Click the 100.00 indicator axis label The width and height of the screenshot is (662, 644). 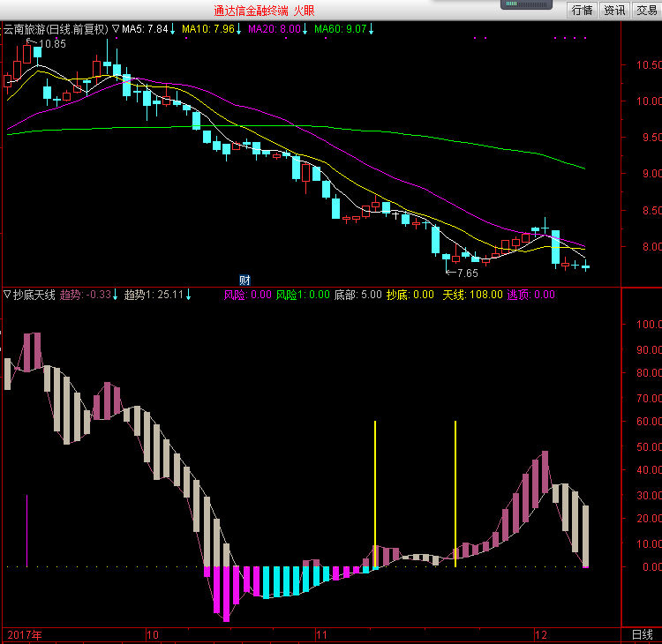[x=649, y=324]
